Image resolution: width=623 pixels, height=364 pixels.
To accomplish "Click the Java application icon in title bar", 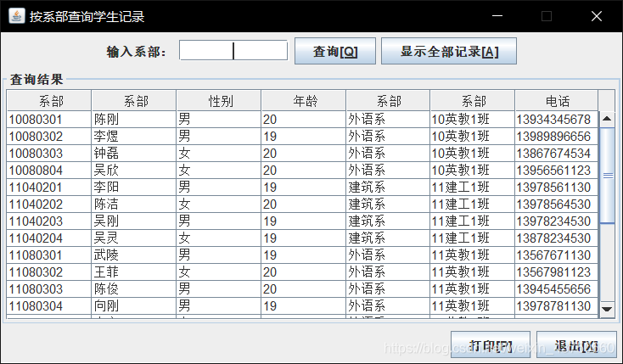I will point(17,16).
